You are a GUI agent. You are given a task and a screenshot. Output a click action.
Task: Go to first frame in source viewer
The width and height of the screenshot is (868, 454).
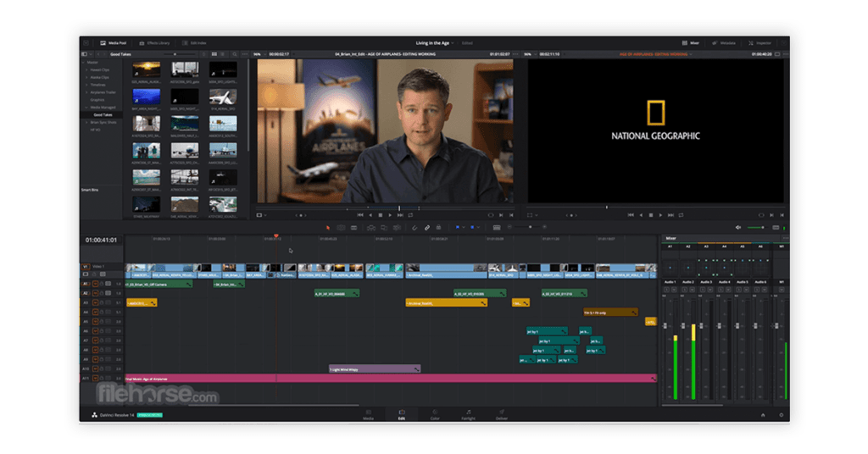[x=360, y=215]
